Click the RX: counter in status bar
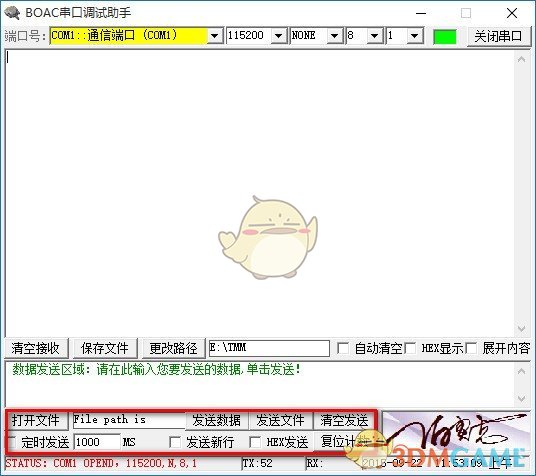 click(314, 464)
